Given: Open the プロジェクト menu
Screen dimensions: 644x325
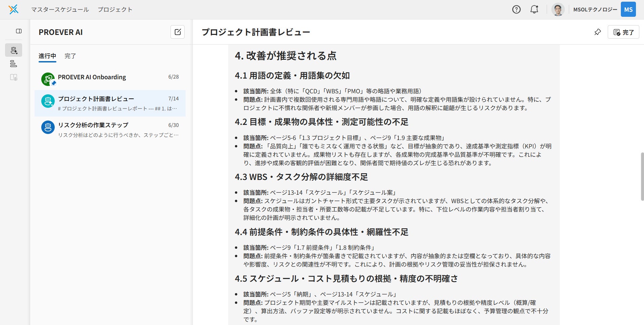Looking at the screenshot, I should tap(115, 9).
